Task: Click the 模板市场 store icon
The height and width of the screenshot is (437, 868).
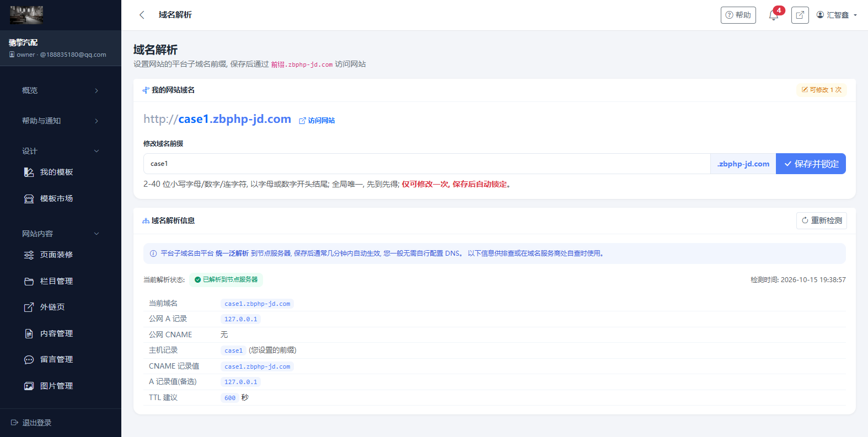Action: pos(29,199)
